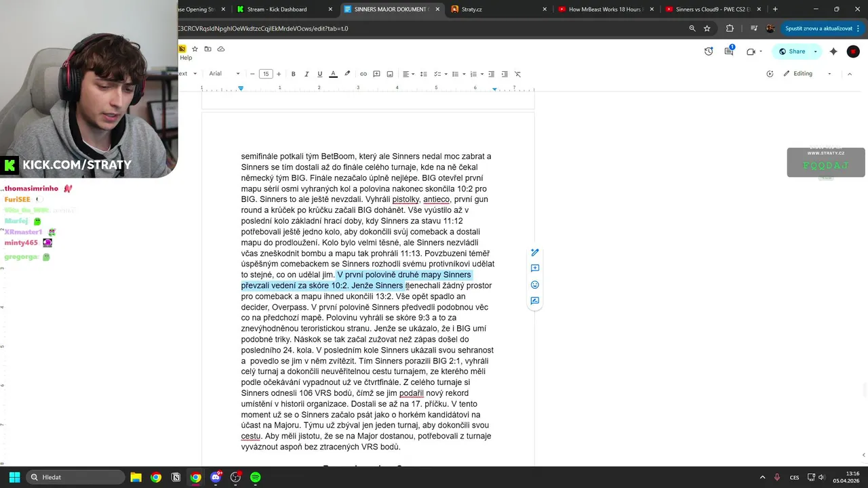The height and width of the screenshot is (488, 868).
Task: Open Spotify from the taskbar
Action: 255,477
